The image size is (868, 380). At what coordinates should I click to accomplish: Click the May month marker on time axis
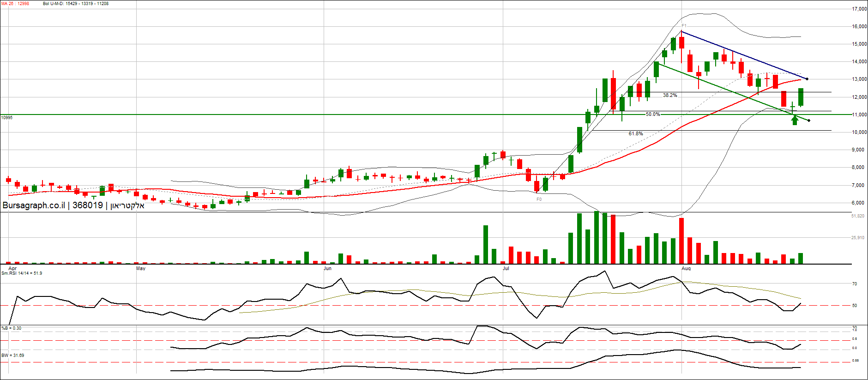141,268
